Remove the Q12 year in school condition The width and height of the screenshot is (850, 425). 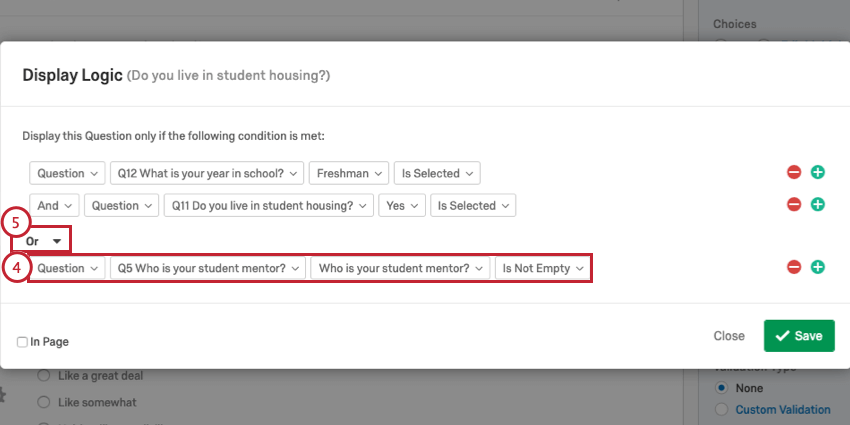[x=794, y=173]
